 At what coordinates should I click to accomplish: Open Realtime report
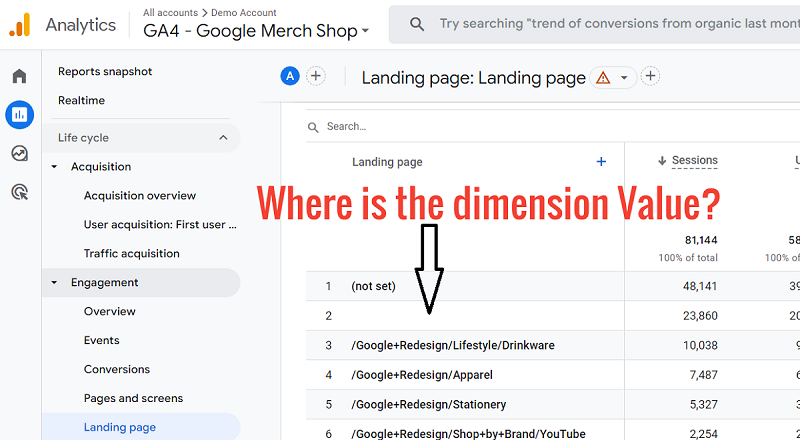pyautogui.click(x=81, y=101)
